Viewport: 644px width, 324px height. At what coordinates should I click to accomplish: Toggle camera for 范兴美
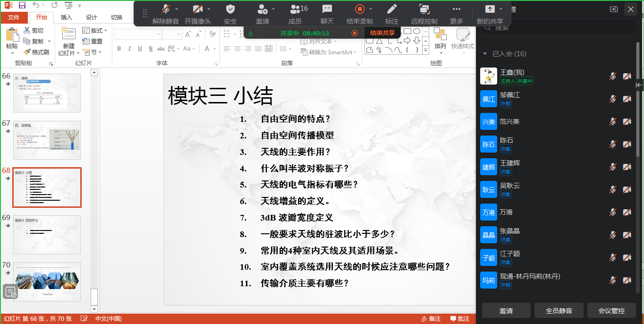(627, 121)
